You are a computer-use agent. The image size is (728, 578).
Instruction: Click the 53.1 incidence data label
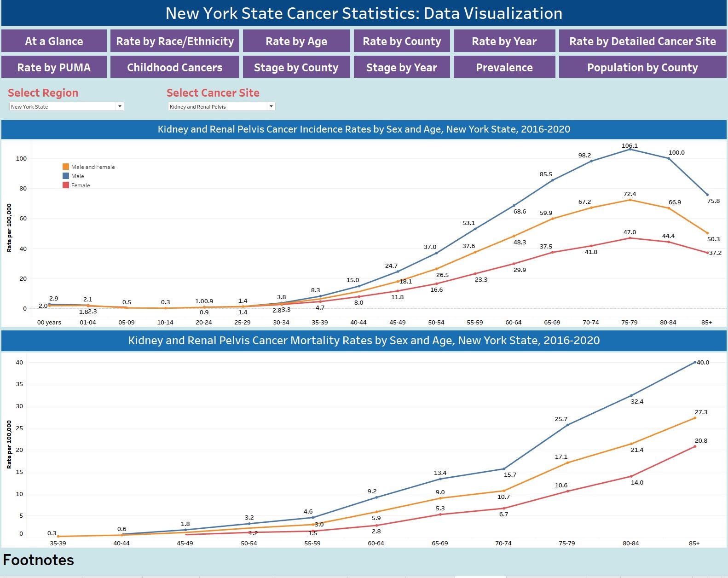(x=468, y=223)
